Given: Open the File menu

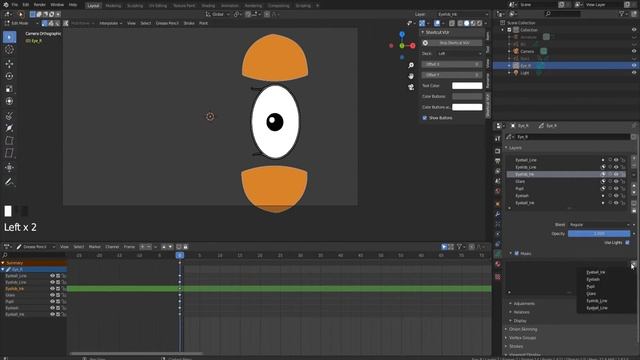Looking at the screenshot, I should pyautogui.click(x=15, y=4).
